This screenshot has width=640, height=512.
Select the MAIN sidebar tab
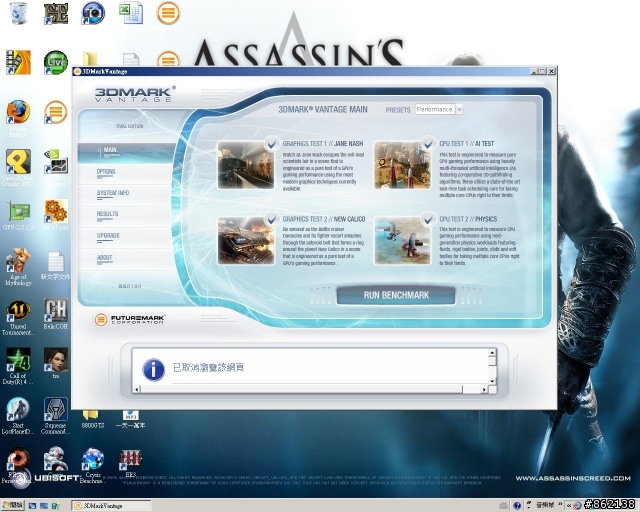(127, 152)
